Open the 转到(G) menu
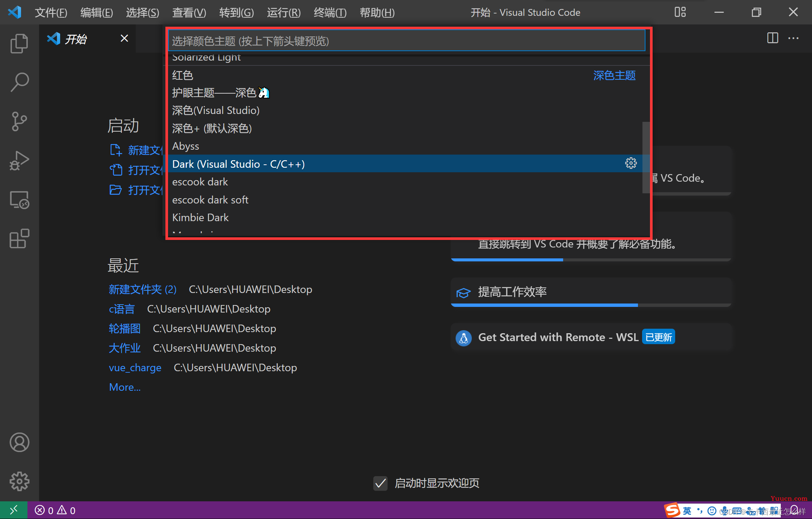 (x=236, y=12)
